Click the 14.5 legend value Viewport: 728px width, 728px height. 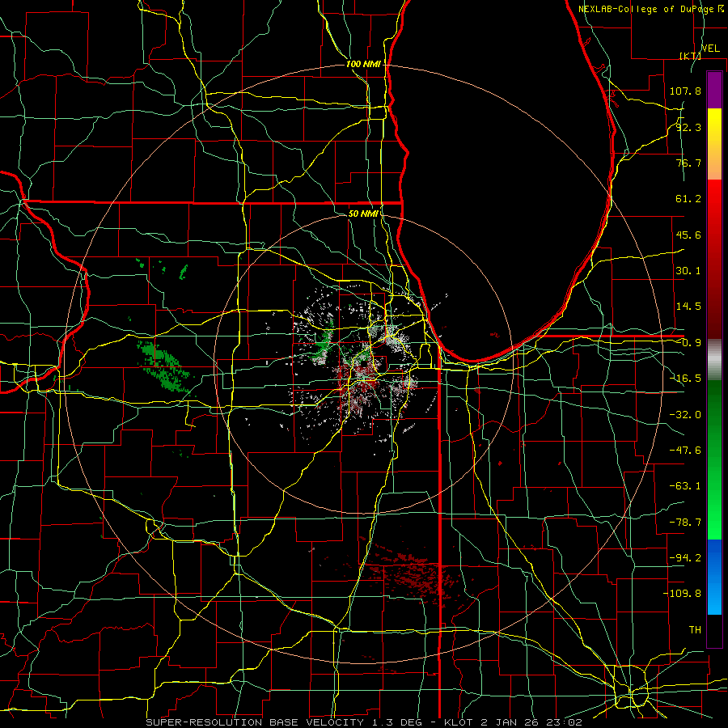coord(688,307)
